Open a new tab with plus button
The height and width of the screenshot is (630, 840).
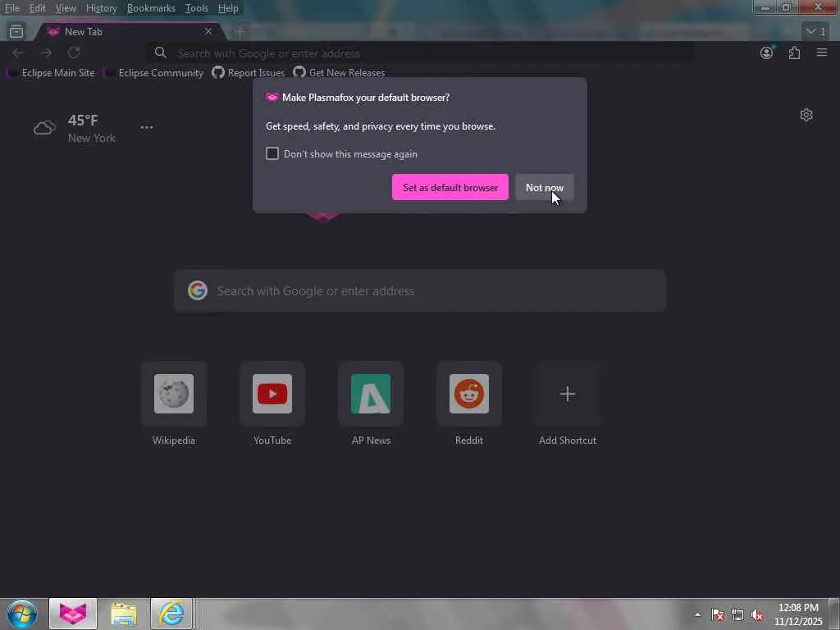point(240,32)
